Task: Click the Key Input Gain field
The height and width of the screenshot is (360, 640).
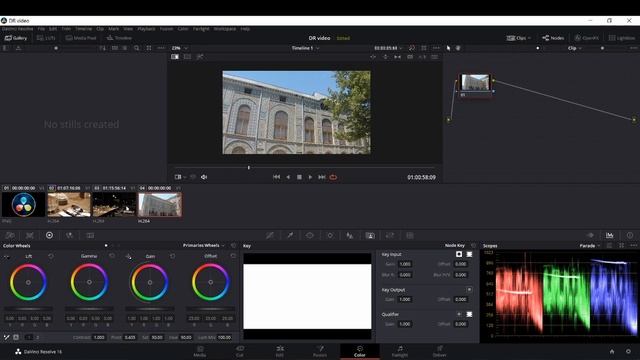Action: tap(405, 264)
